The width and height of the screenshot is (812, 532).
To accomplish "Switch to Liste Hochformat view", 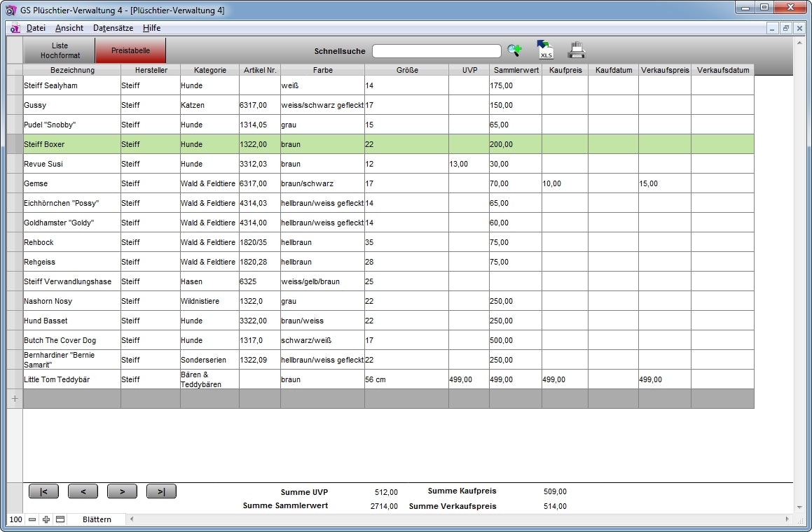I will point(60,50).
